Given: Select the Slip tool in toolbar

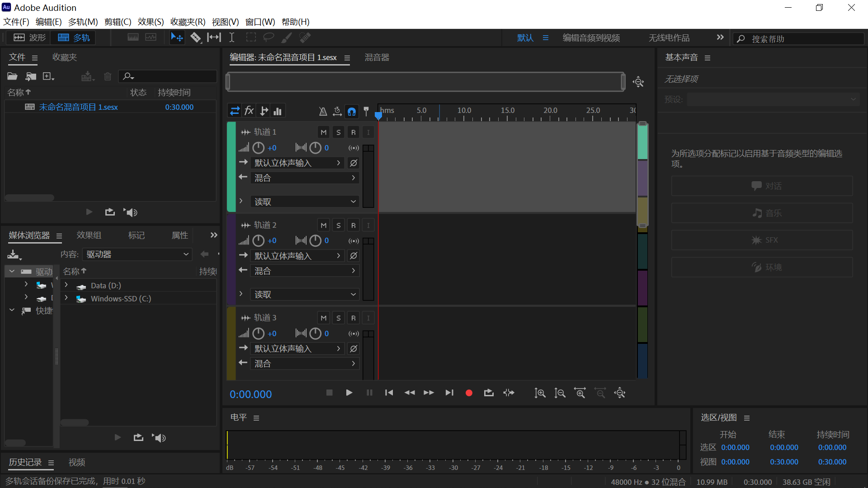Looking at the screenshot, I should tap(214, 38).
